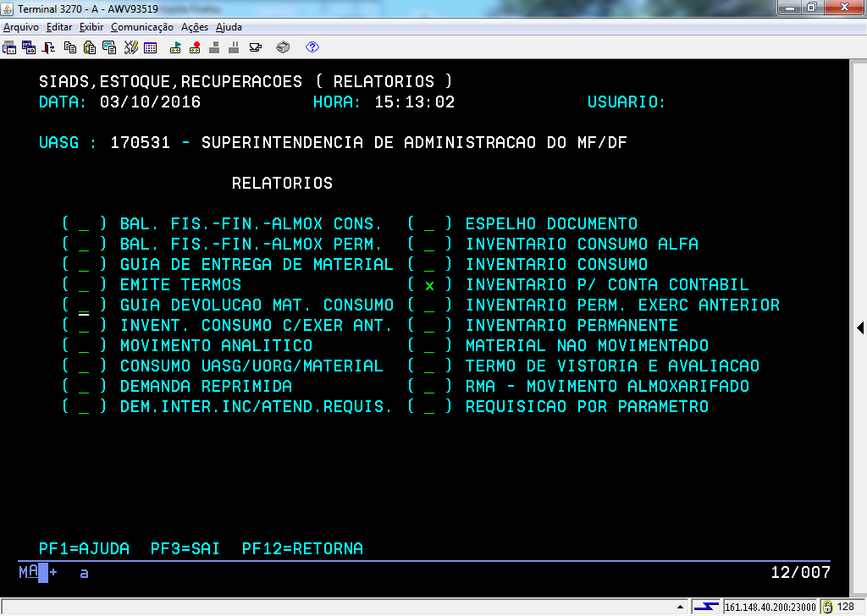Open the Ajuda menu

(x=229, y=27)
